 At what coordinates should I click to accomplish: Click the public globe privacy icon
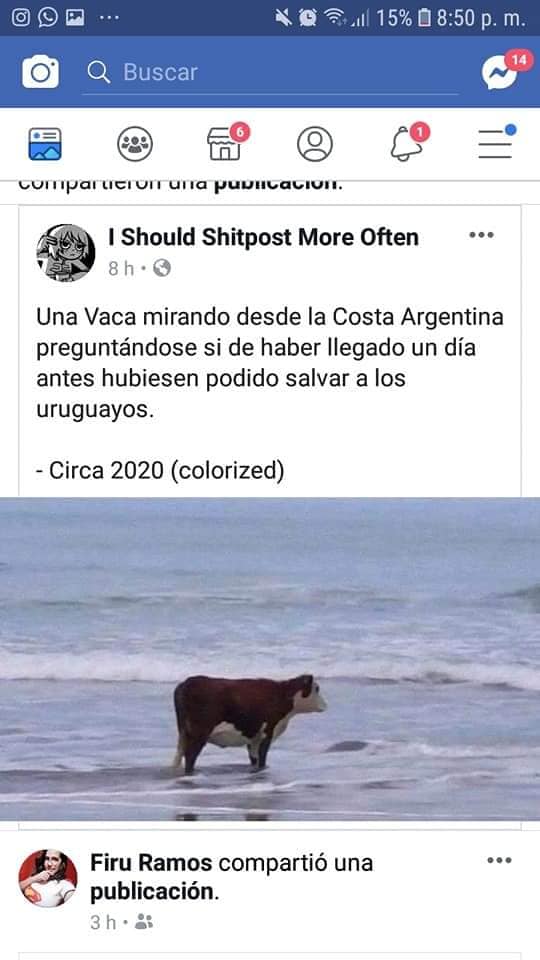point(162,268)
